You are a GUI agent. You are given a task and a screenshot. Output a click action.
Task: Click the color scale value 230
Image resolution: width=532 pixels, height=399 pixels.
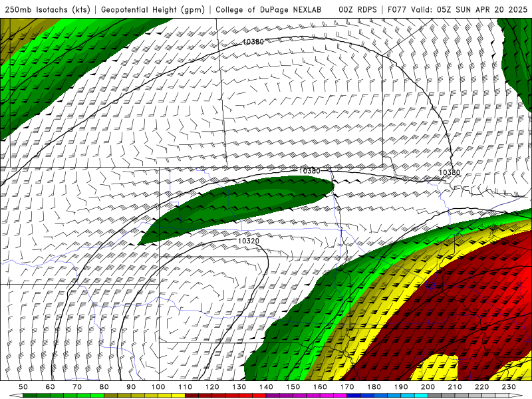(509, 387)
